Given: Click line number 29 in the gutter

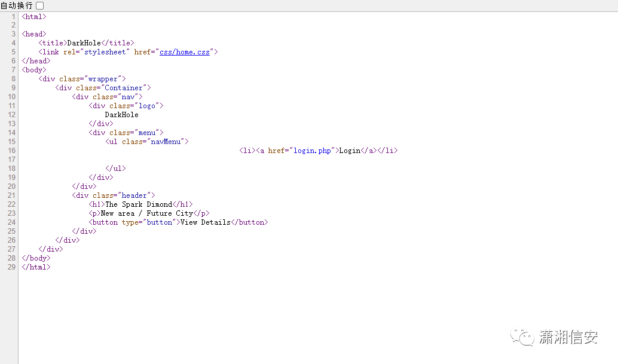Looking at the screenshot, I should 11,267.
